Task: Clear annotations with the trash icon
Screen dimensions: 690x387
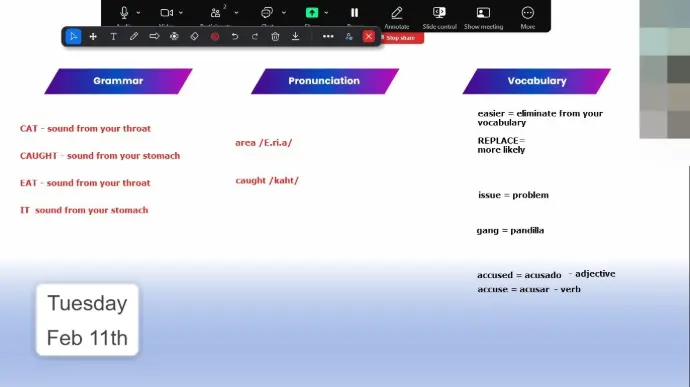Action: (x=275, y=37)
